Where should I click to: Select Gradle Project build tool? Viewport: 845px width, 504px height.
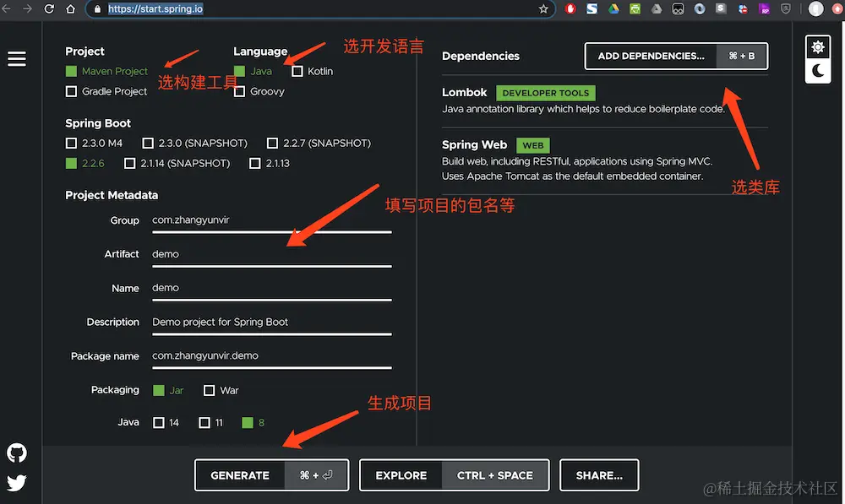pyautogui.click(x=106, y=91)
